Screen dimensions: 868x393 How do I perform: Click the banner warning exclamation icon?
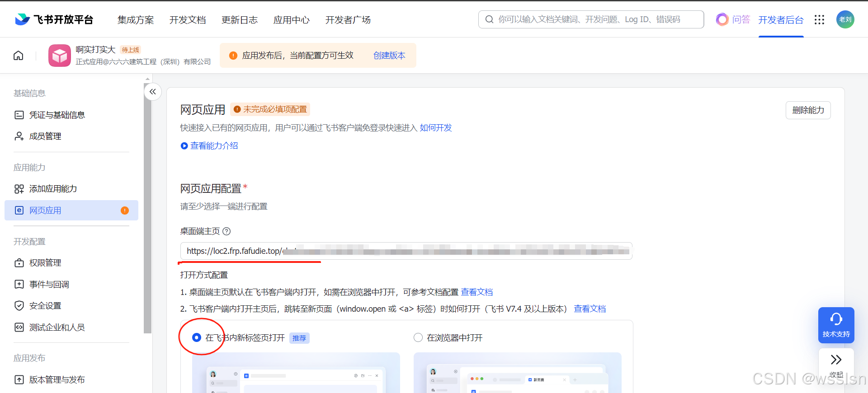(233, 56)
